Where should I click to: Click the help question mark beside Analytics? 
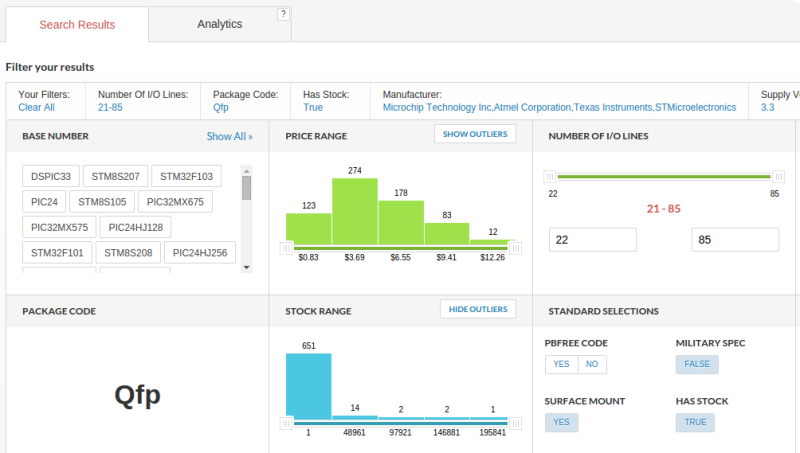[x=283, y=14]
